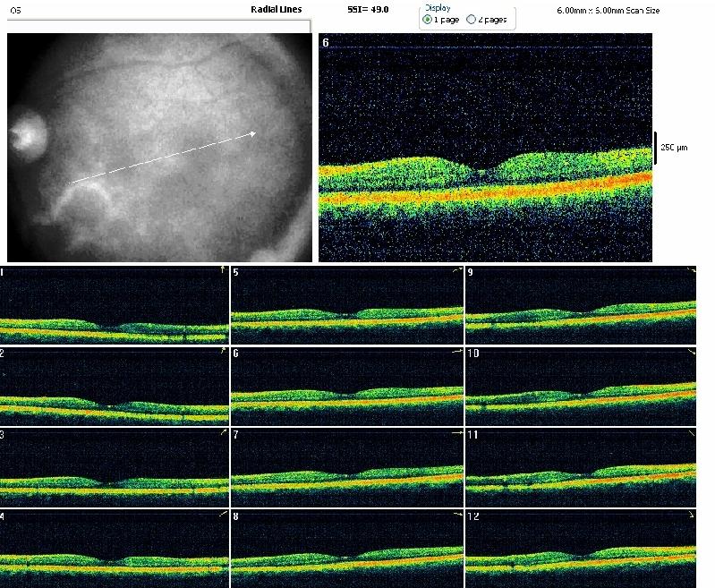Image resolution: width=715 pixels, height=588 pixels.
Task: Click the direction arrow icon on scan 9
Action: tap(690, 270)
